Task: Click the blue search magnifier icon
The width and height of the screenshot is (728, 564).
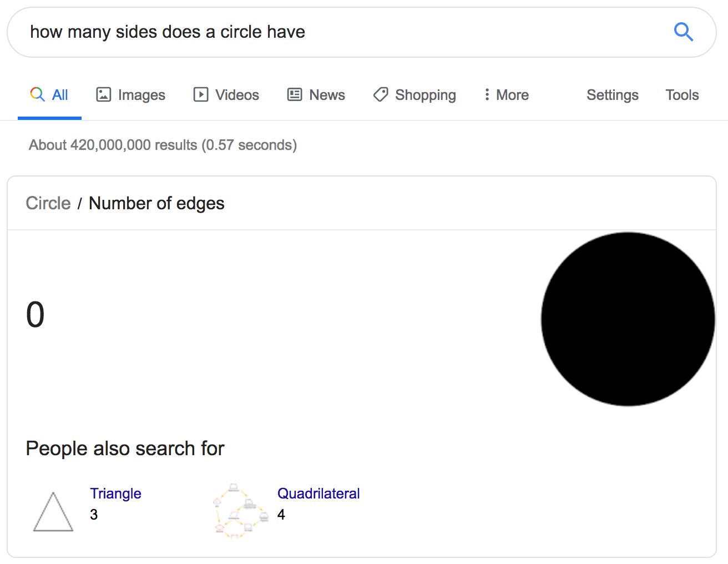Action: coord(684,32)
